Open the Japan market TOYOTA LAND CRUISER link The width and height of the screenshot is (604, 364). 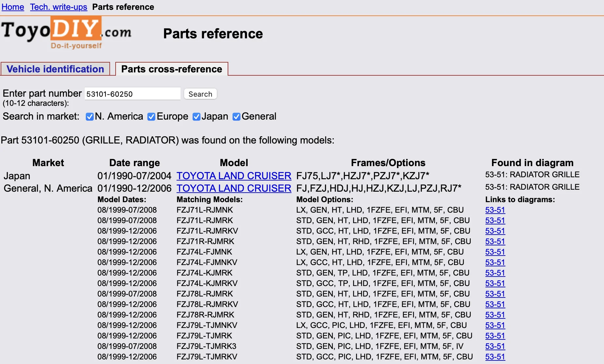point(234,176)
